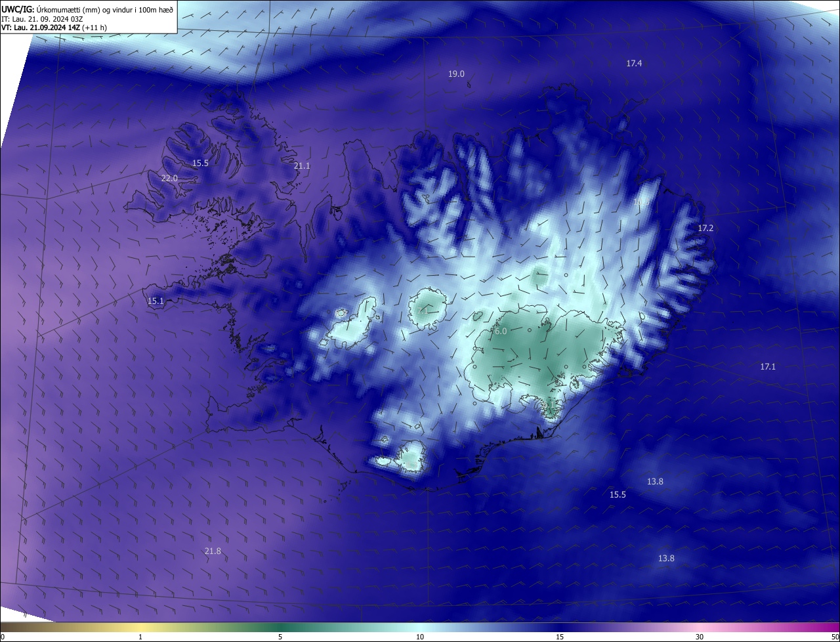This screenshot has width=840, height=642.
Task: Click the 21.8 value southwest of Iceland
Action: (213, 551)
